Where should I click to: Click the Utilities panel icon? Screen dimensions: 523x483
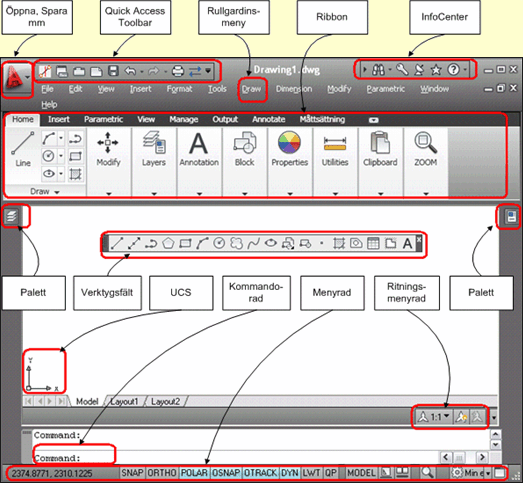coord(335,143)
